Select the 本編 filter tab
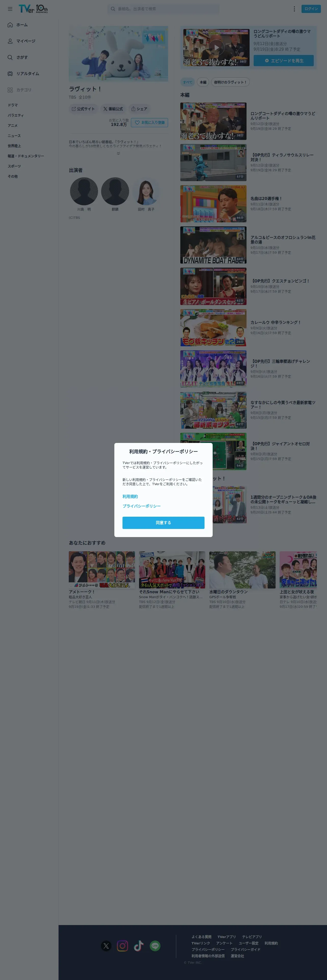 click(x=203, y=82)
